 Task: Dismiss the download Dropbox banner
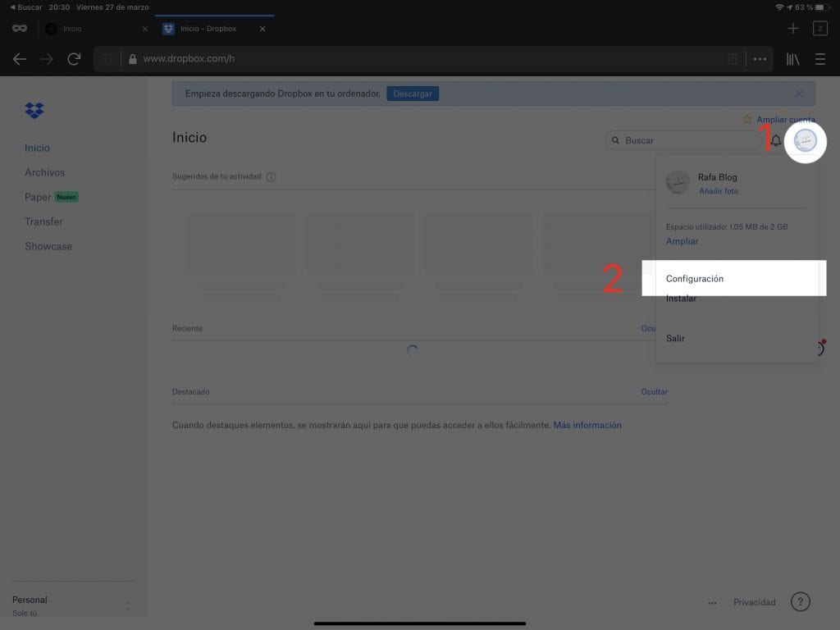[799, 94]
